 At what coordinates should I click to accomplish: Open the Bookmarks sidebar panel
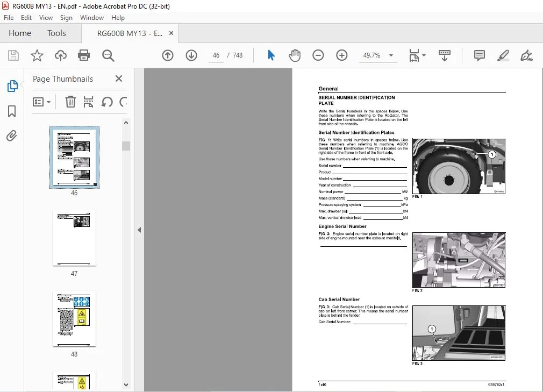12,111
